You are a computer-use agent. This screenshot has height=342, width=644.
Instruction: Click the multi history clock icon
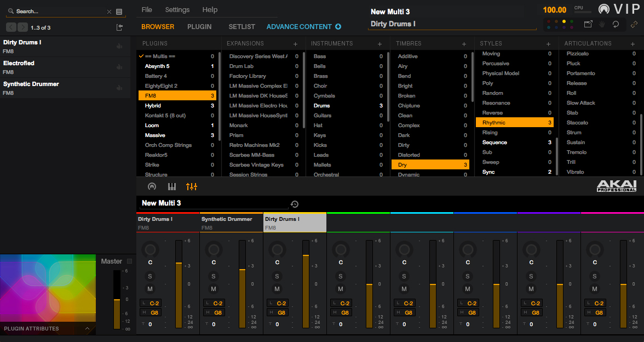point(295,204)
